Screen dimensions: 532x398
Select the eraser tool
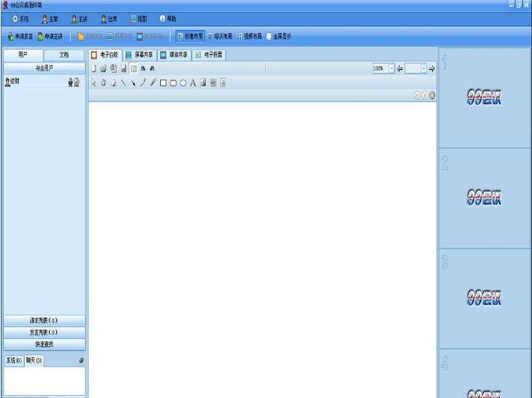113,83
